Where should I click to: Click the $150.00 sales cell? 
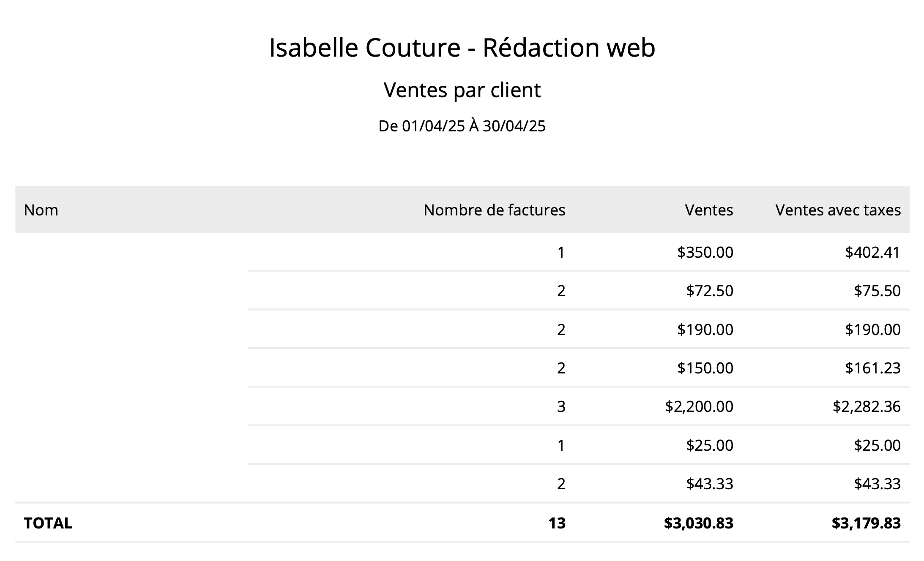tap(705, 368)
